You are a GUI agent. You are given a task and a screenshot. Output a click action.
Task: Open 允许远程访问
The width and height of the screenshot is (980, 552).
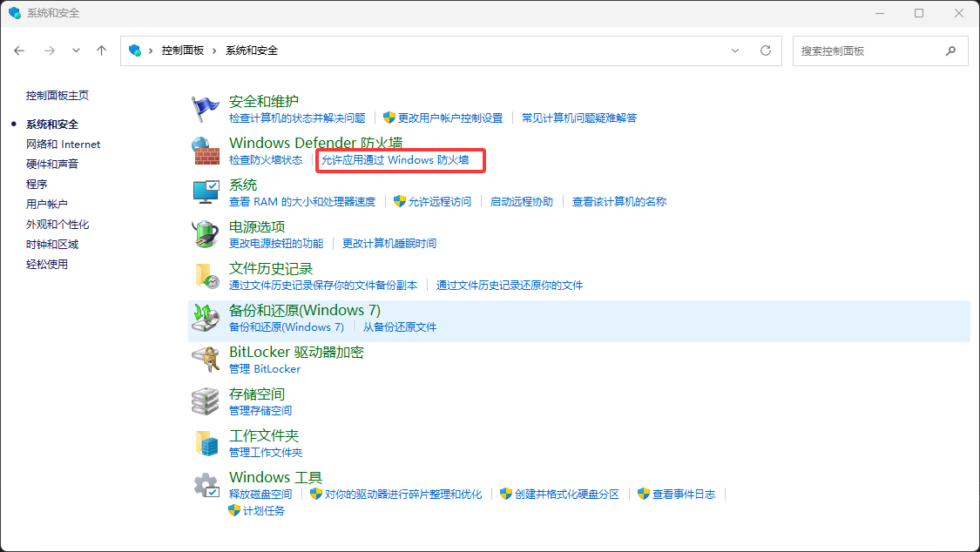(439, 202)
